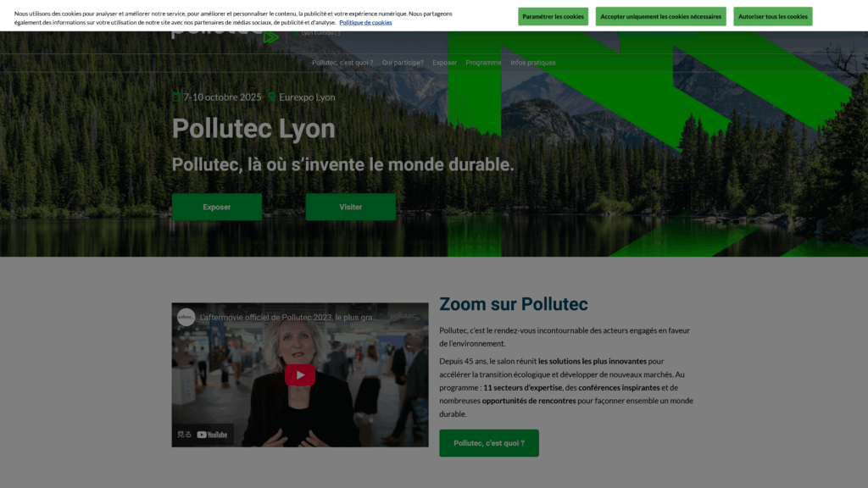Play the Pollutec 2023 aftermovie video
Screen dimensions: 868x488
point(299,374)
